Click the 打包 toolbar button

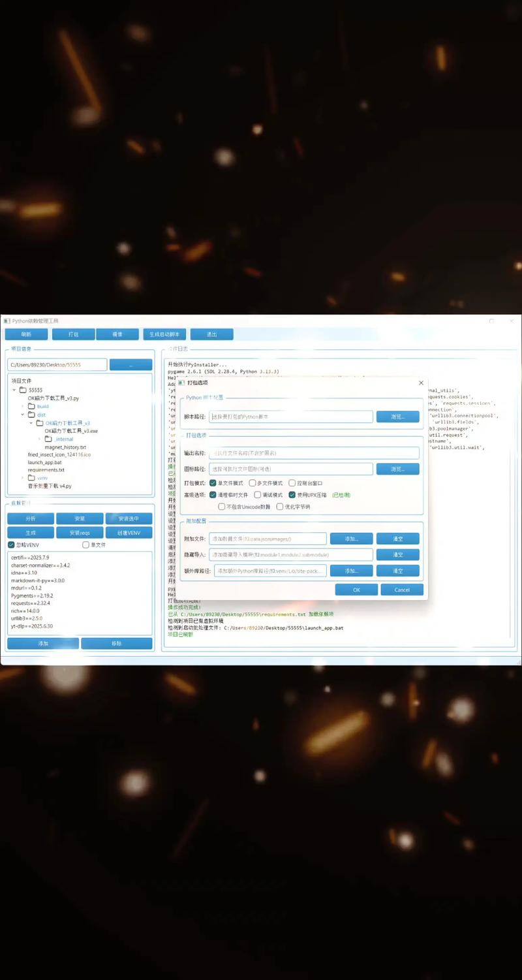click(74, 334)
